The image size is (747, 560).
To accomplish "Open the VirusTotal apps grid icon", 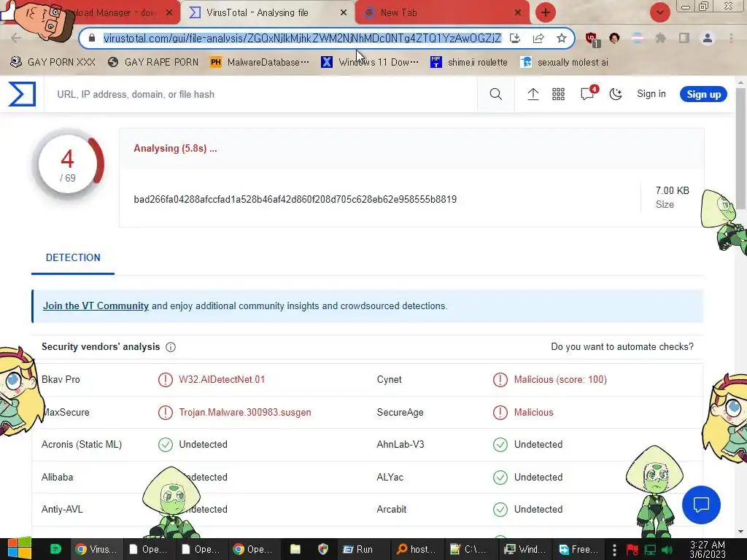I will (x=558, y=94).
